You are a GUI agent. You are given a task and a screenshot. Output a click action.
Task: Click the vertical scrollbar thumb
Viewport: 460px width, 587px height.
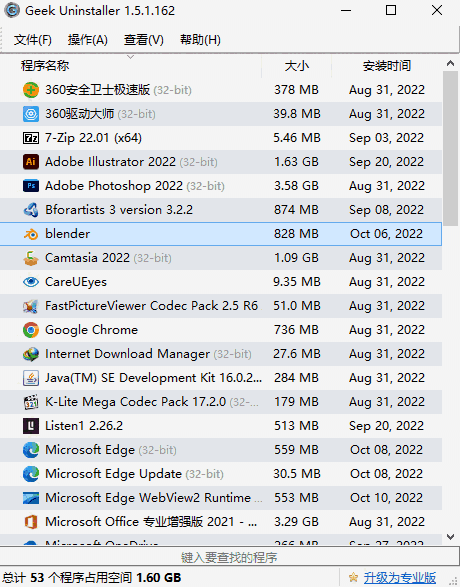coord(451,149)
